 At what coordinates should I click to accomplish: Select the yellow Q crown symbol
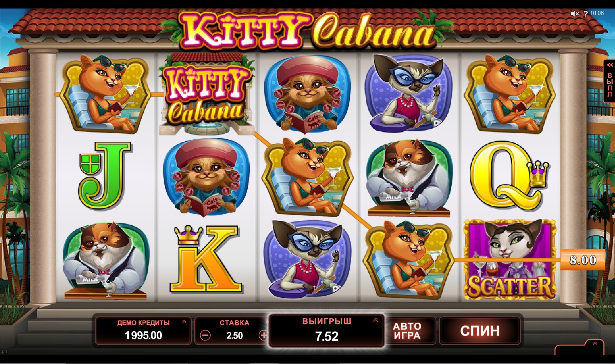tap(509, 176)
